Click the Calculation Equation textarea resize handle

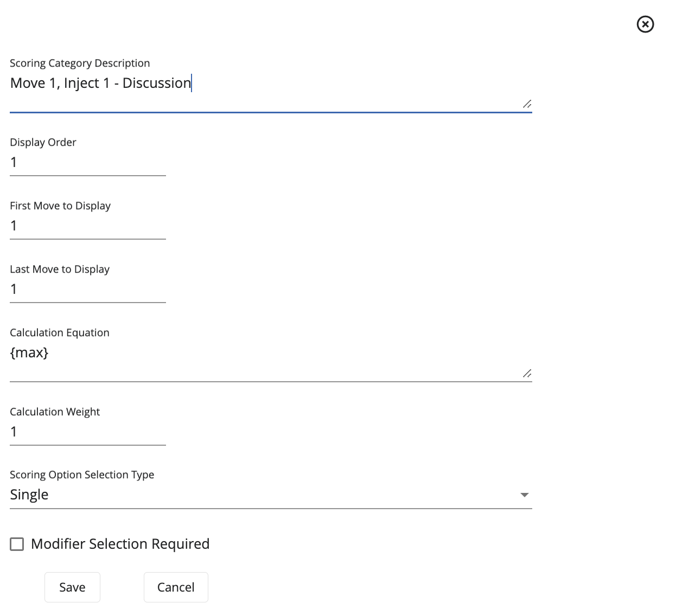[x=527, y=373]
